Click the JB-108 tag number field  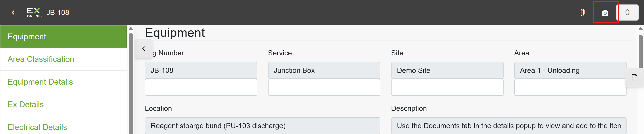(x=201, y=70)
